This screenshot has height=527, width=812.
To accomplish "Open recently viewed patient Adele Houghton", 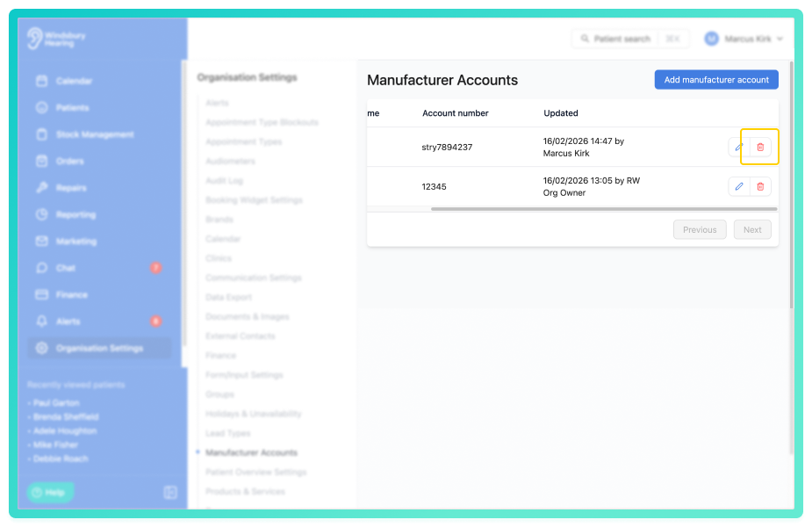I will coord(65,430).
